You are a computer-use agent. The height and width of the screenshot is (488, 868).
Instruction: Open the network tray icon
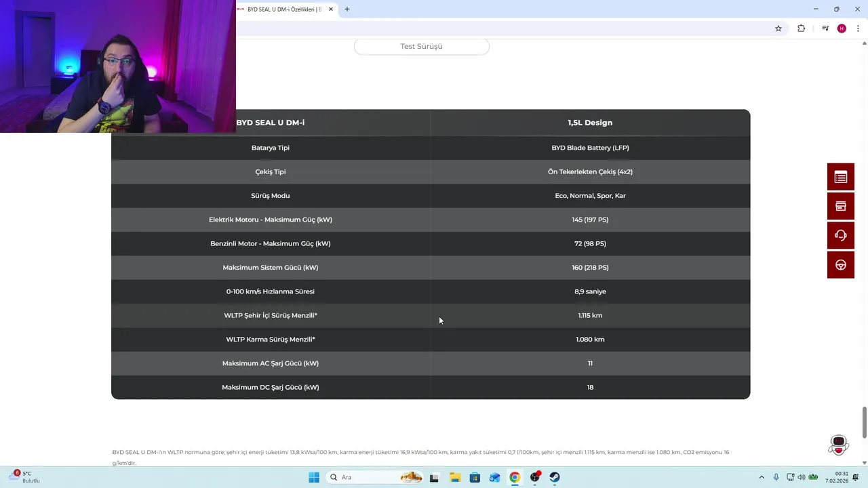(x=791, y=477)
